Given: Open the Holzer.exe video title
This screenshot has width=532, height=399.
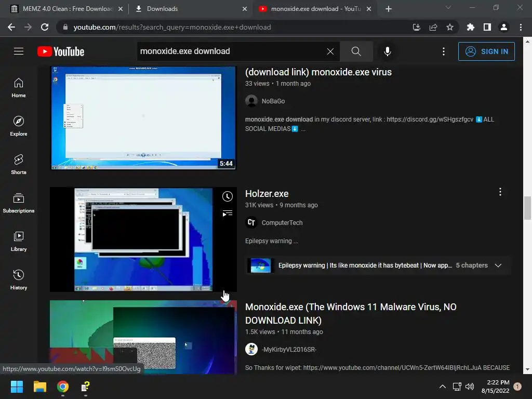Looking at the screenshot, I should (x=267, y=194).
